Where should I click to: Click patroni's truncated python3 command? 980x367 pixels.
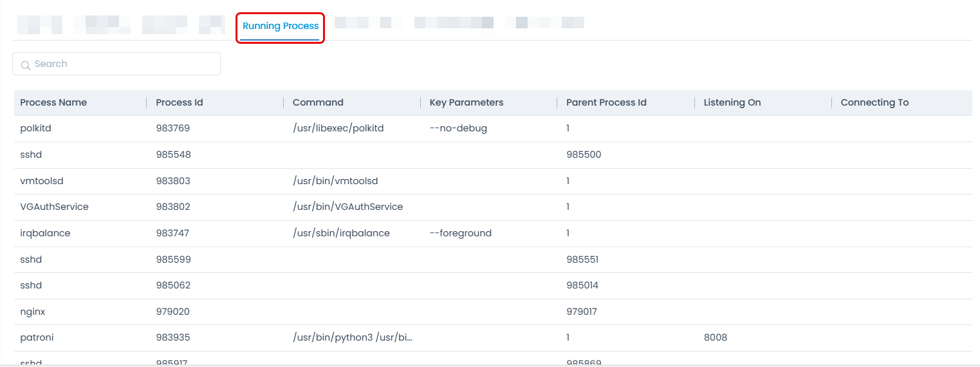pyautogui.click(x=352, y=337)
